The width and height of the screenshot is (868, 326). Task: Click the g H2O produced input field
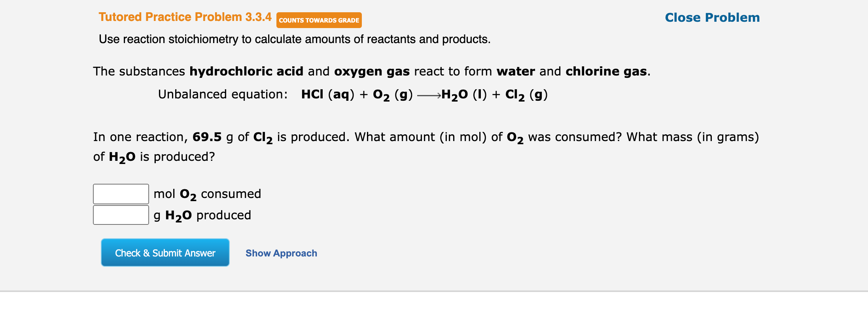coord(121,215)
